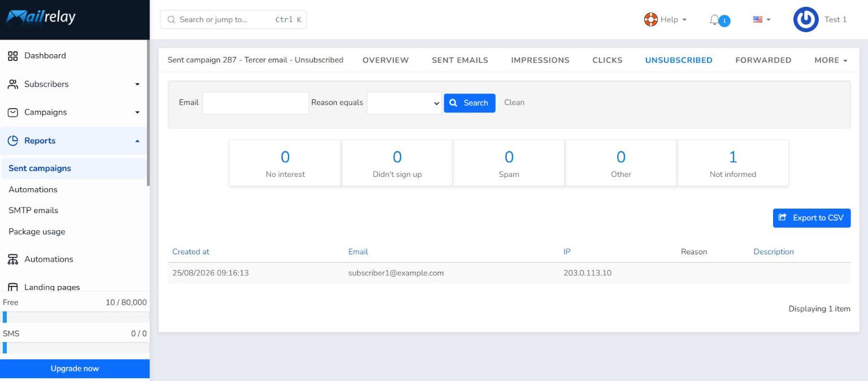Sort by IP column header
Viewport: 868px width, 381px height.
point(567,252)
